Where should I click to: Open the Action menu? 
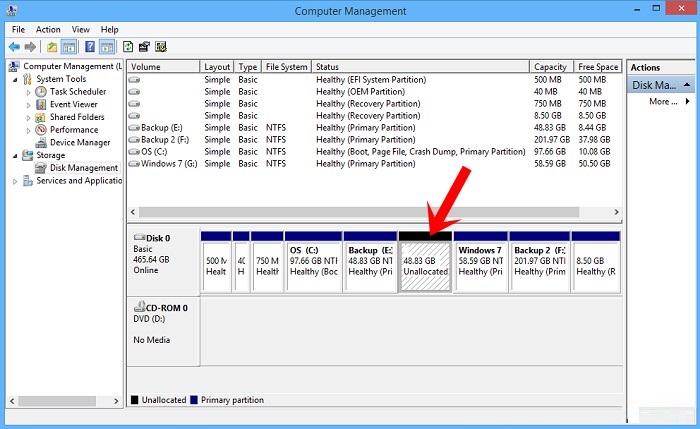point(48,30)
